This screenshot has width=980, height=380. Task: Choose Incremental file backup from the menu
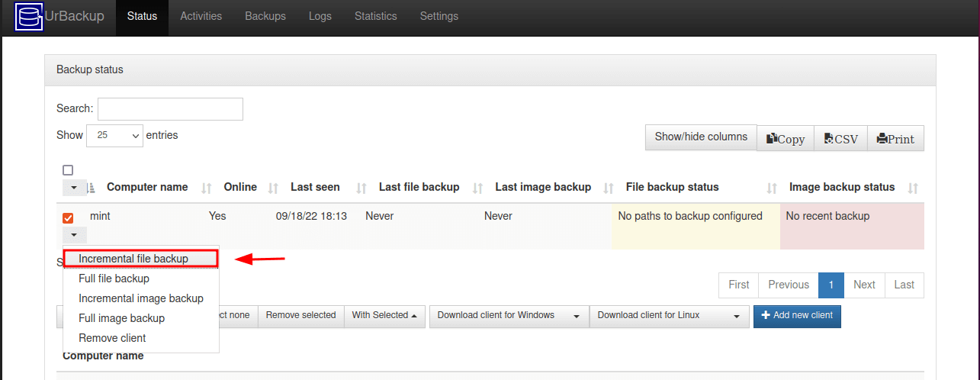[133, 259]
